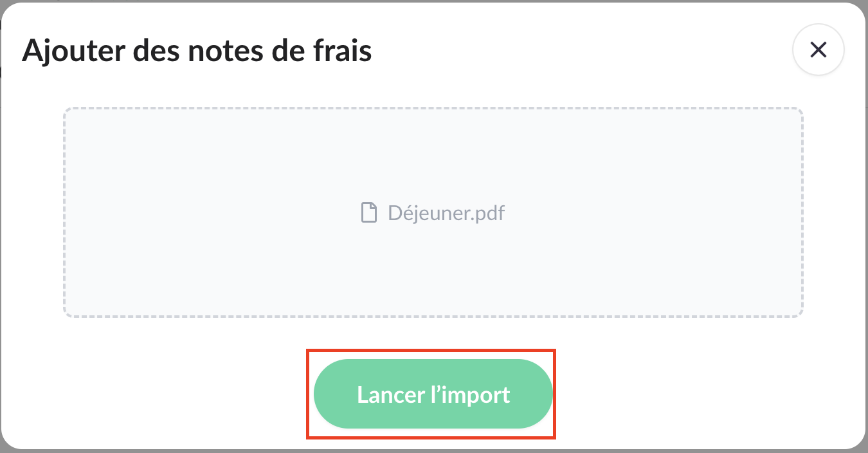Dismiss the expense report modal
The height and width of the screenshot is (453, 868).
pos(818,50)
